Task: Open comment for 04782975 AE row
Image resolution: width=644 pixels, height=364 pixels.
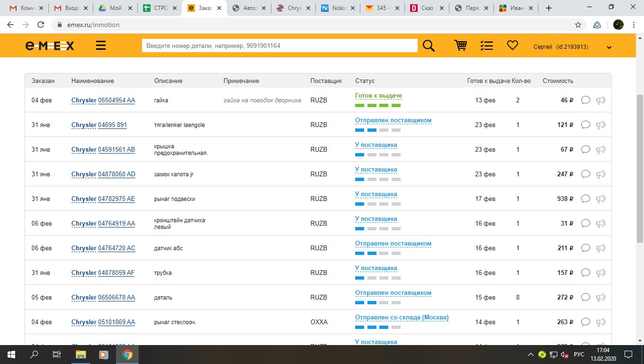Action: pyautogui.click(x=585, y=199)
